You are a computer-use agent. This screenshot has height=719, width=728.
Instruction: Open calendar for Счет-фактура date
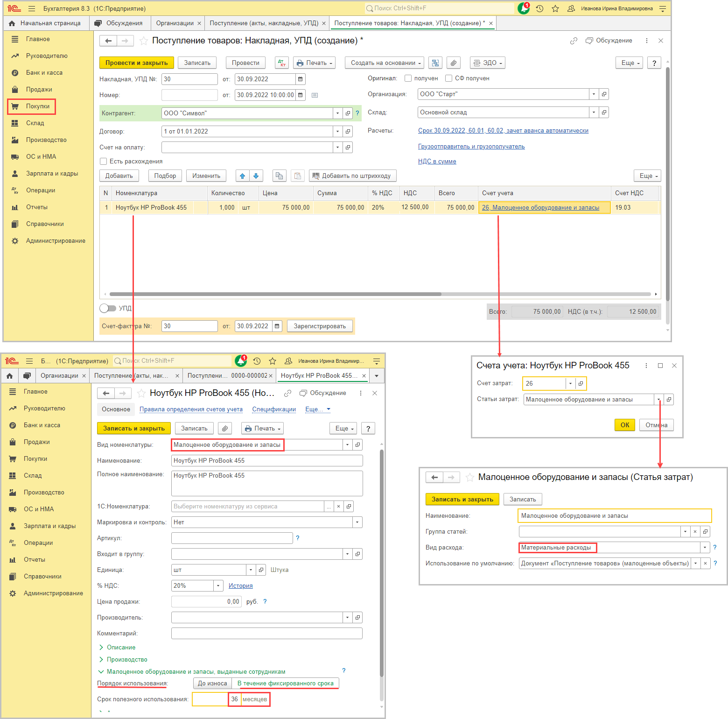click(x=277, y=326)
